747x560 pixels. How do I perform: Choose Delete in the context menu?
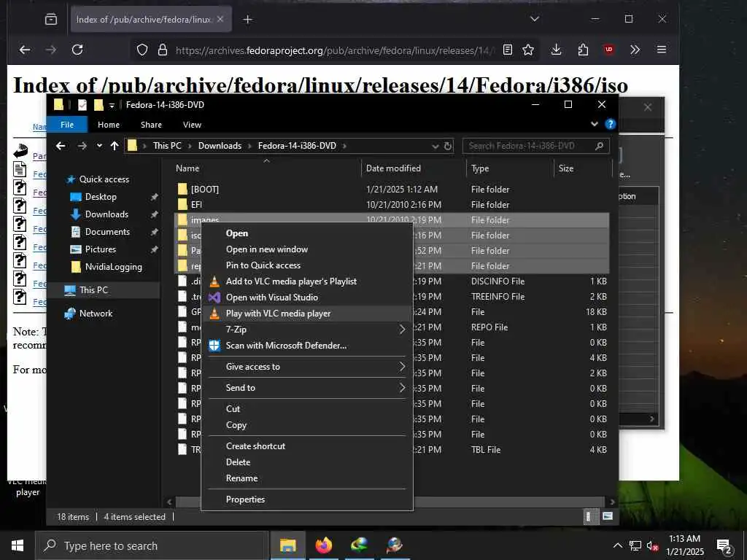tap(238, 462)
